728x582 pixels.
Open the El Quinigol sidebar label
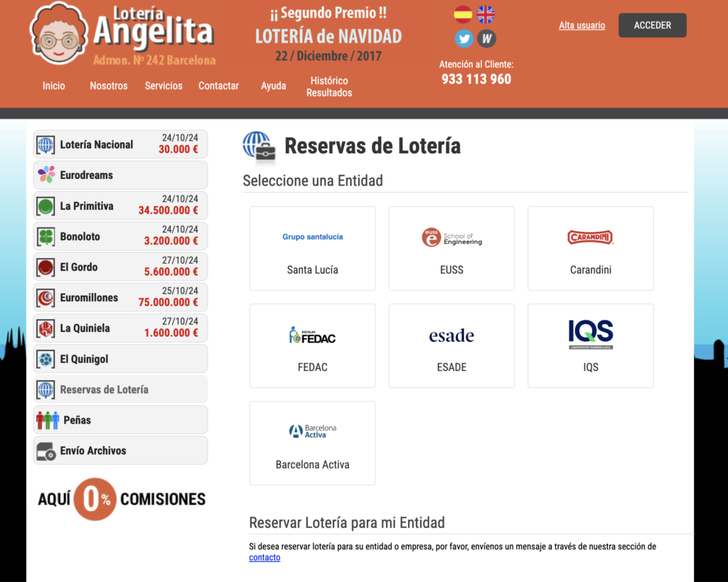[x=84, y=360]
